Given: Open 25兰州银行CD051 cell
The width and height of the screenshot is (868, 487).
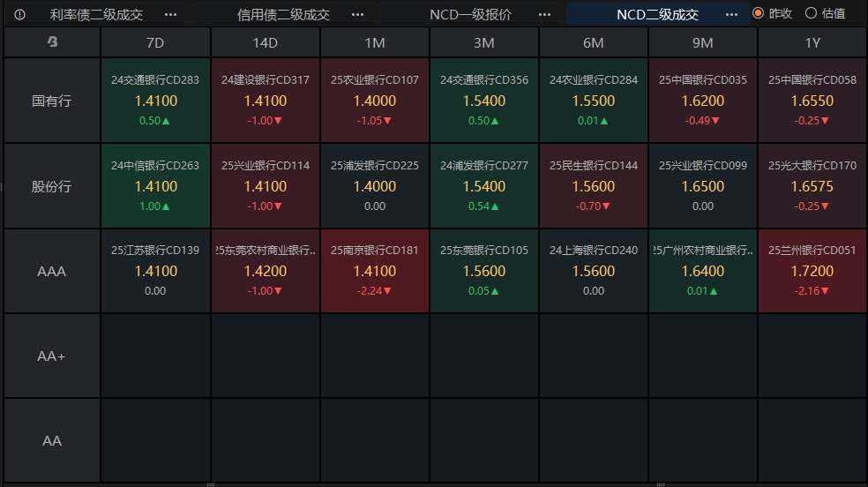Looking at the screenshot, I should [812, 271].
